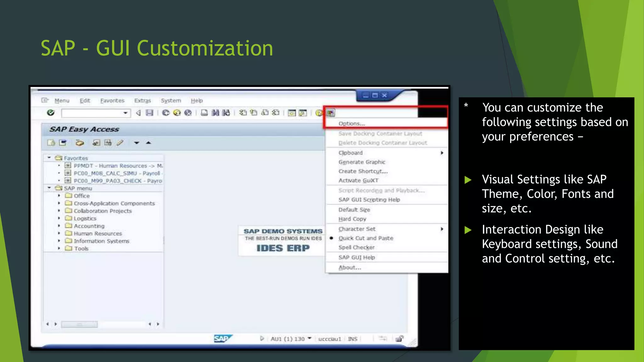Collapse the Favorites tree node
The width and height of the screenshot is (644, 362).
[49, 158]
